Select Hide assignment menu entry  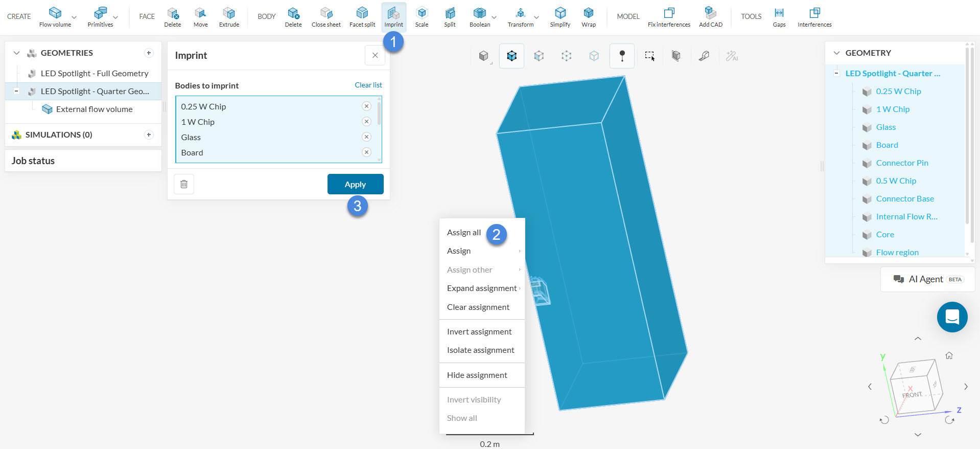(477, 375)
